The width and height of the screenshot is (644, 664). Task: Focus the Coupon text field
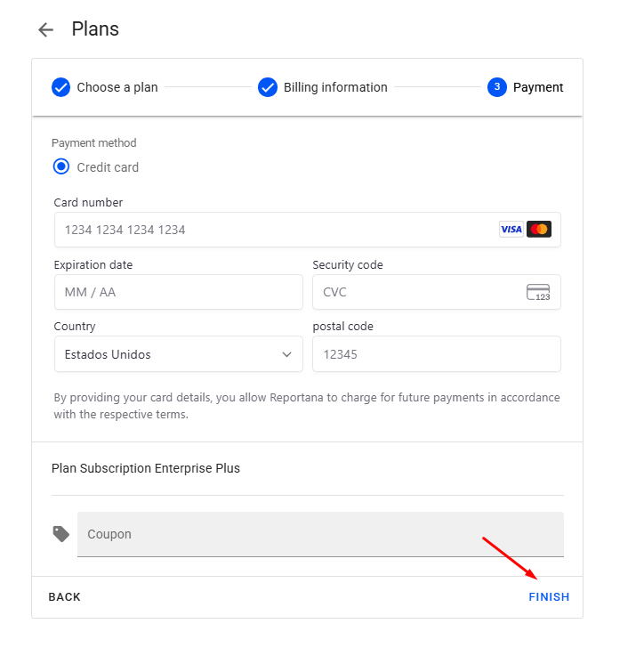tap(320, 534)
